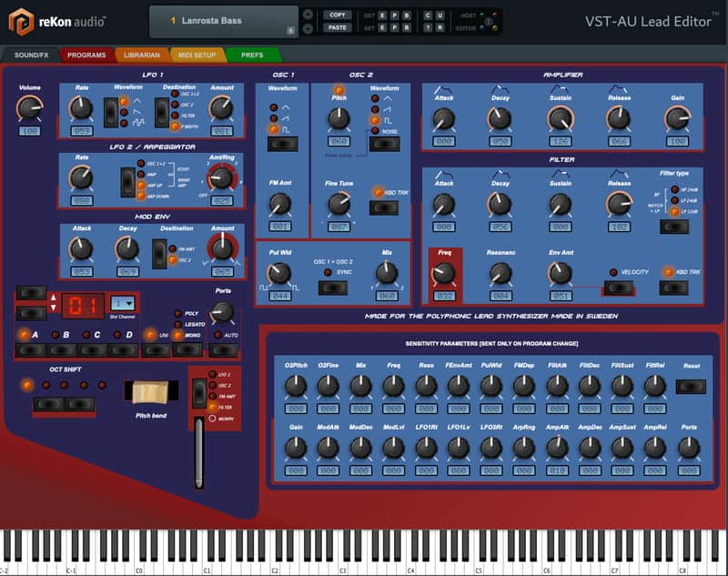Click the COPY button
Viewport: 728px width, 576px height.
337,15
